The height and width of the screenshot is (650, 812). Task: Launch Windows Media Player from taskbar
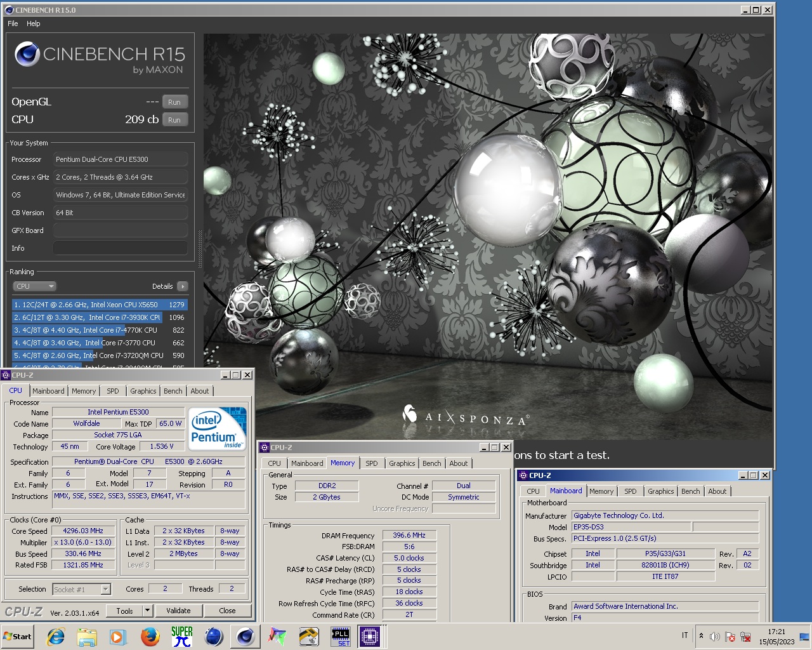[118, 636]
